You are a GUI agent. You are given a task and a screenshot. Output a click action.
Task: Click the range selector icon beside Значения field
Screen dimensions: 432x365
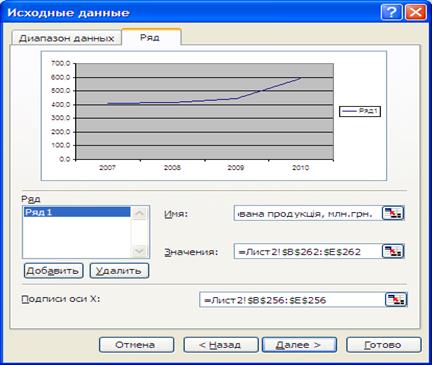(393, 251)
